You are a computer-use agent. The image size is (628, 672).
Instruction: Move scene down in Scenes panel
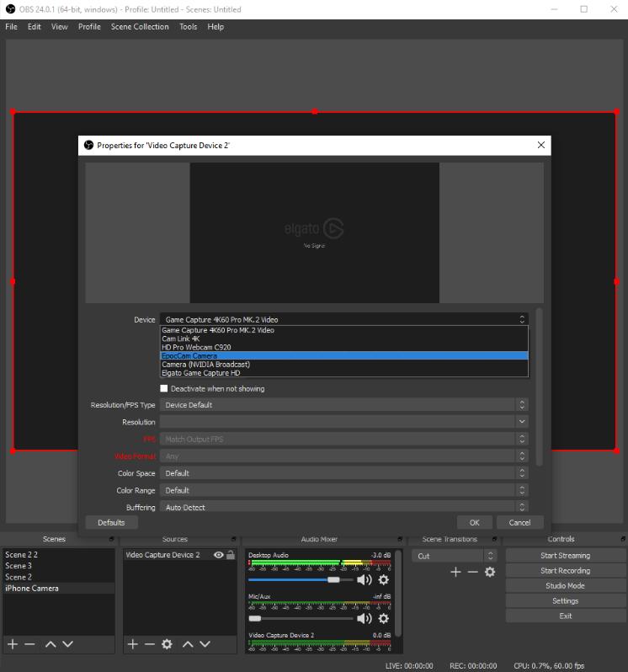[67, 643]
